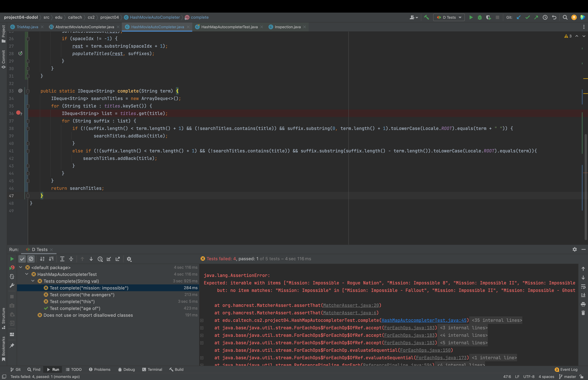Click Sort Alphabetically icon in test toolbar
This screenshot has width=588, height=380.
42,259
